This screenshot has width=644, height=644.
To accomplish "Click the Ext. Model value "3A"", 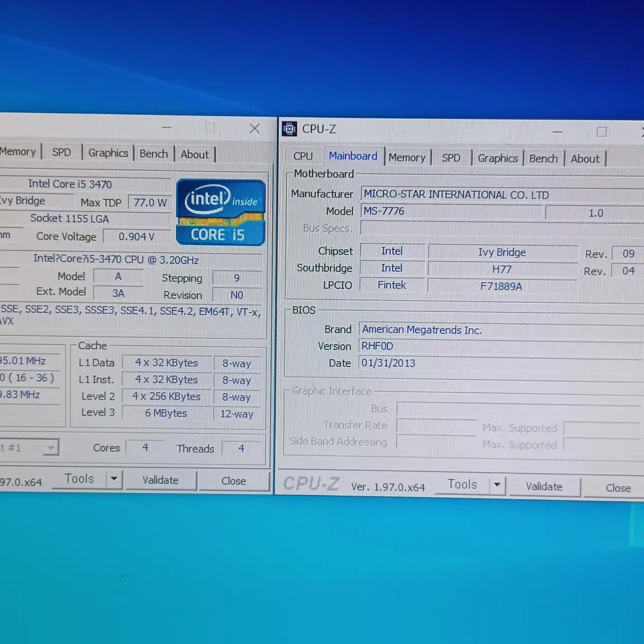I will coord(119,293).
